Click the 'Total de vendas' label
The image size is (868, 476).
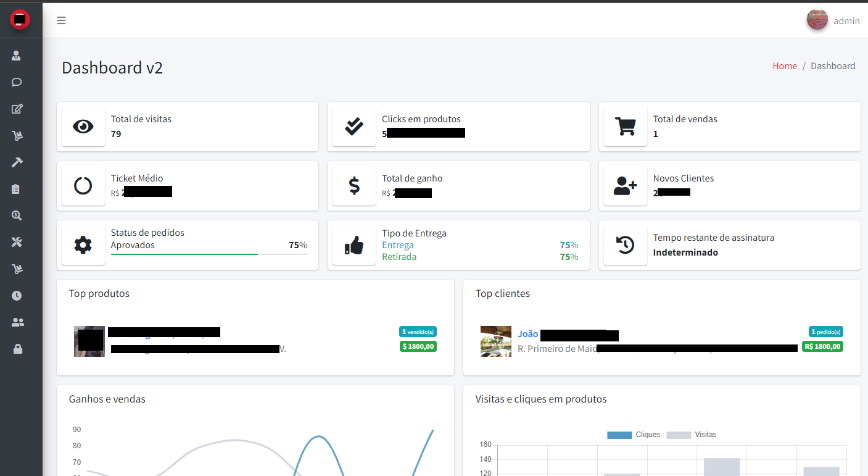tap(685, 119)
